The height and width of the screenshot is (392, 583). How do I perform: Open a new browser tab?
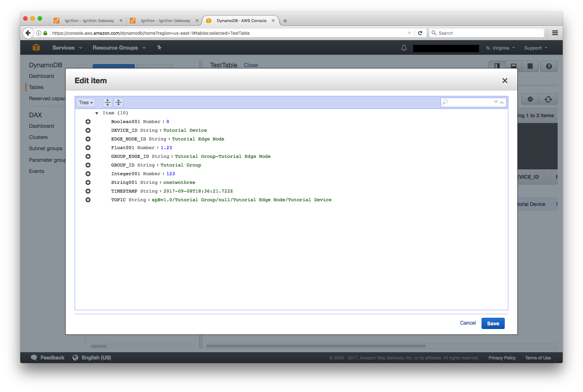(x=285, y=21)
